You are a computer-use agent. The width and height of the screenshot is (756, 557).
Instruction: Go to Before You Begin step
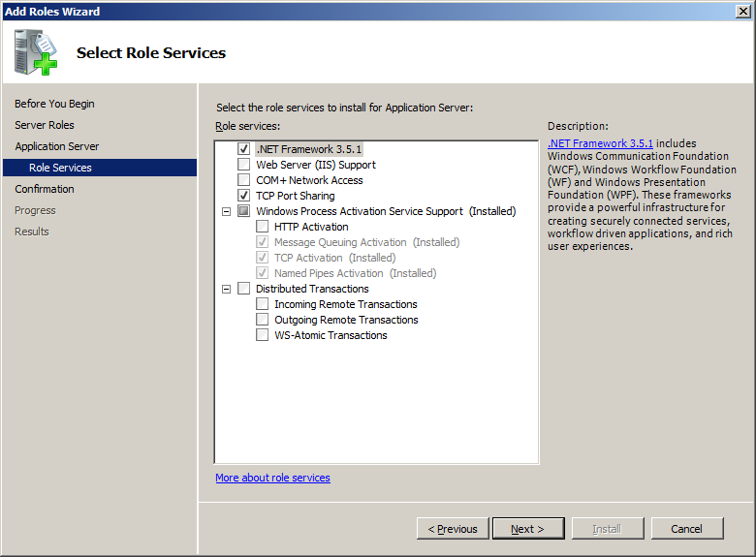(54, 104)
